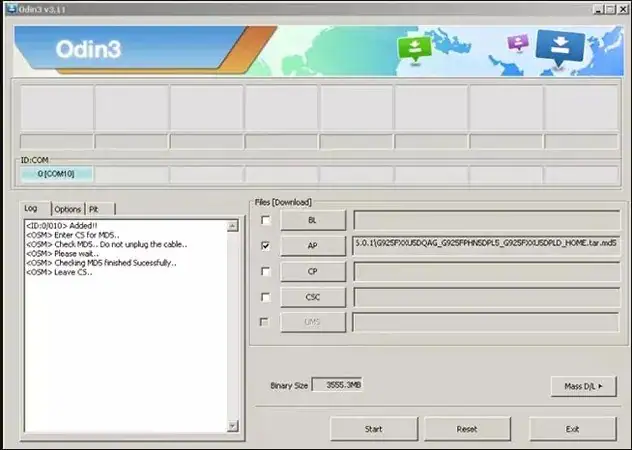Browse for a CSC file

tap(313, 297)
